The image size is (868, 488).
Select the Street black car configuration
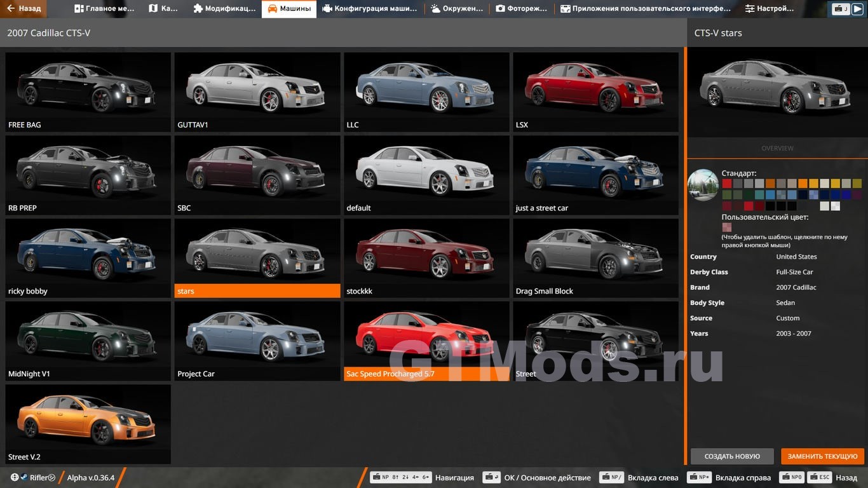pyautogui.click(x=595, y=341)
